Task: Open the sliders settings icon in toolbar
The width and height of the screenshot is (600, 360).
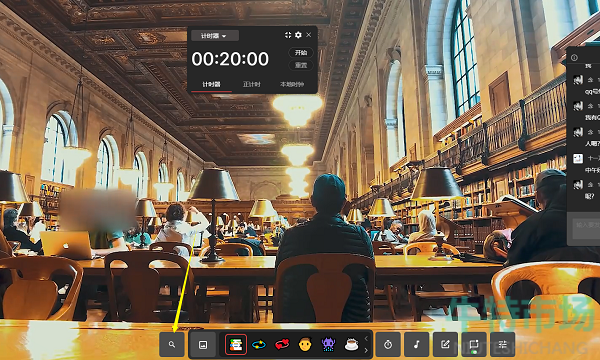Action: [502, 344]
